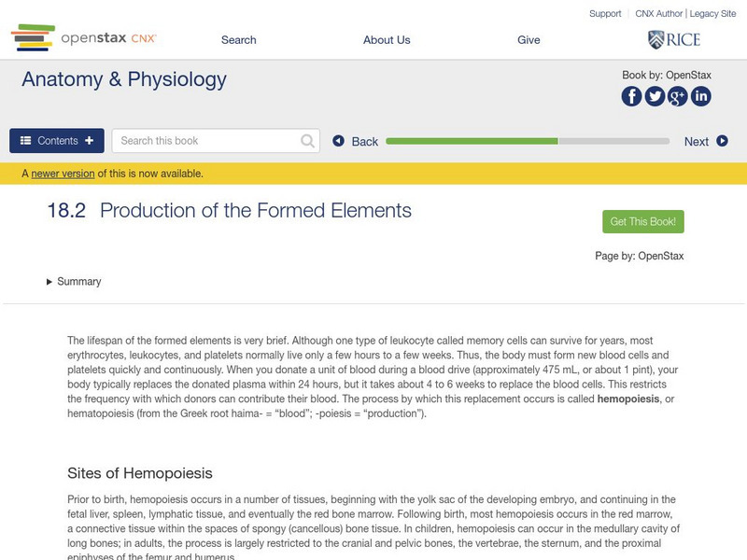This screenshot has width=747, height=560.
Task: Open the About Us menu item
Action: coord(387,39)
